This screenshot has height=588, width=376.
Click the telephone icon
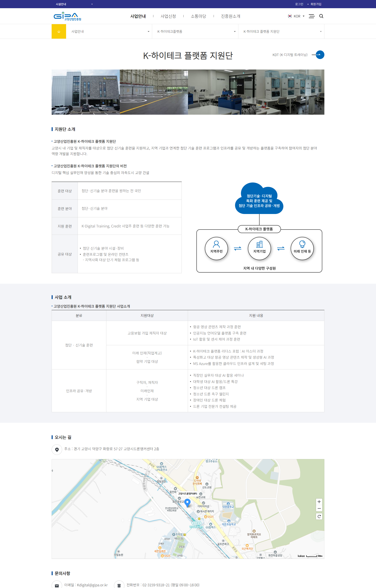coord(119,585)
